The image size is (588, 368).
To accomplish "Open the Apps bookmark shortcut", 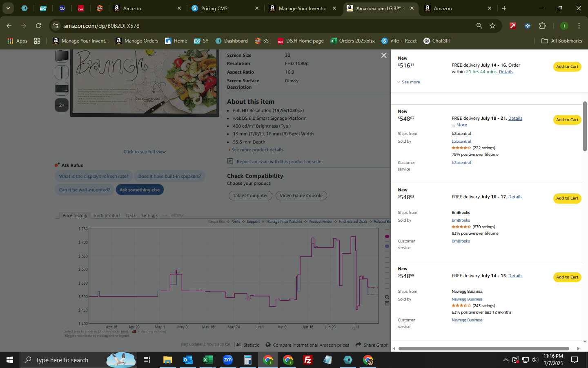I will 17,41.
